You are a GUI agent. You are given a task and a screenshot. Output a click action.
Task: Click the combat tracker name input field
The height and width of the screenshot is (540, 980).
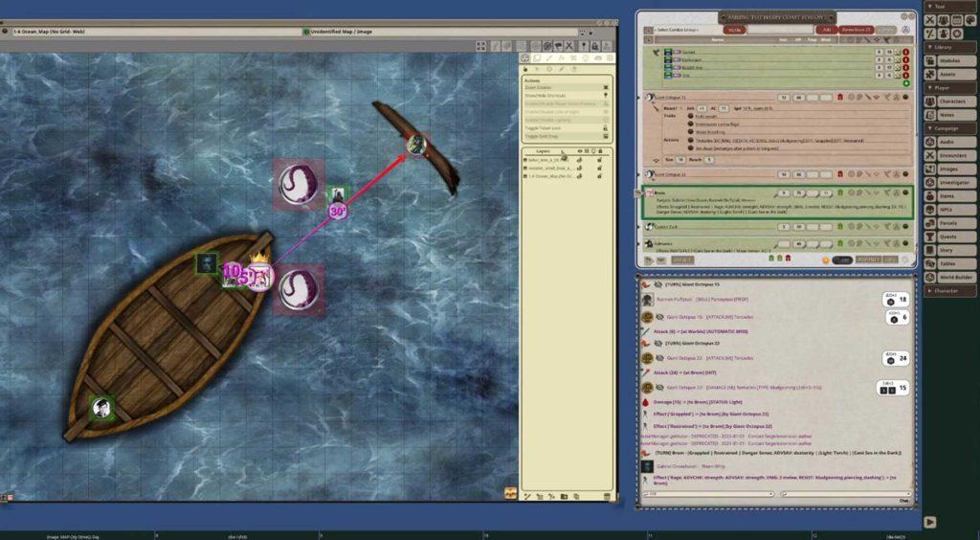click(x=779, y=30)
